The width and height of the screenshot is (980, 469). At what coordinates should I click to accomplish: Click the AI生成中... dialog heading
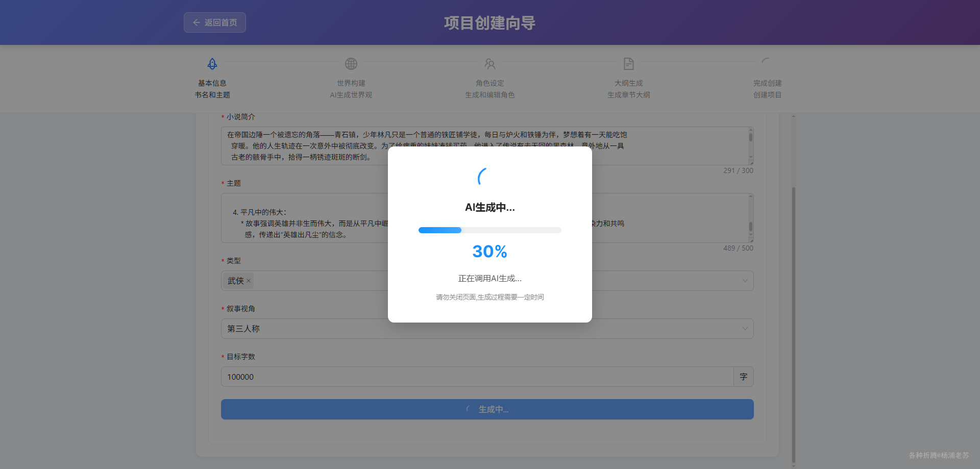(490, 207)
